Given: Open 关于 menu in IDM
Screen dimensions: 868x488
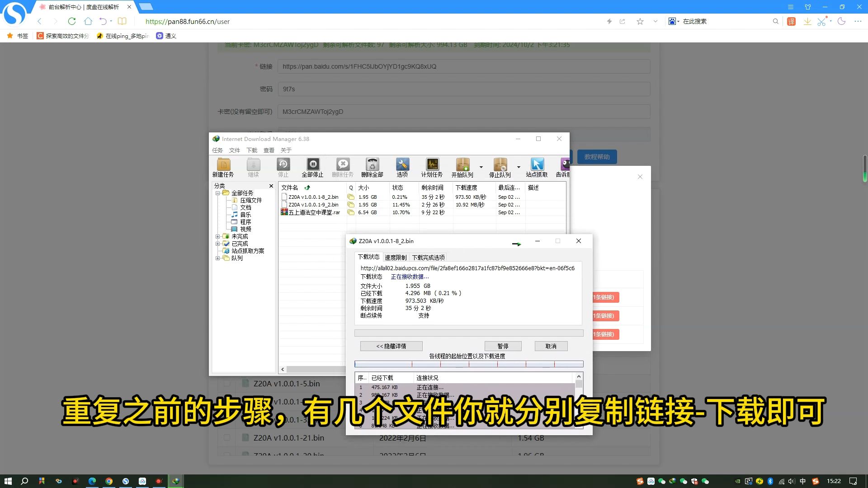Looking at the screenshot, I should click(286, 150).
